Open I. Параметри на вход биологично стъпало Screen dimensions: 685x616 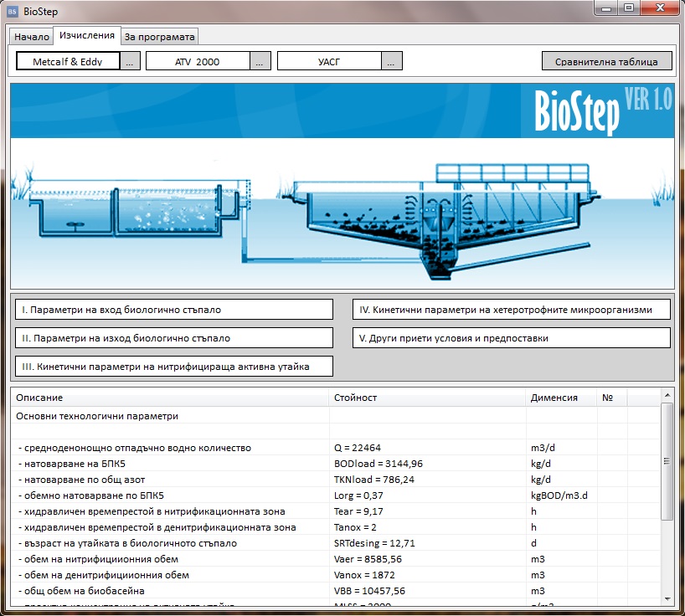[173, 309]
